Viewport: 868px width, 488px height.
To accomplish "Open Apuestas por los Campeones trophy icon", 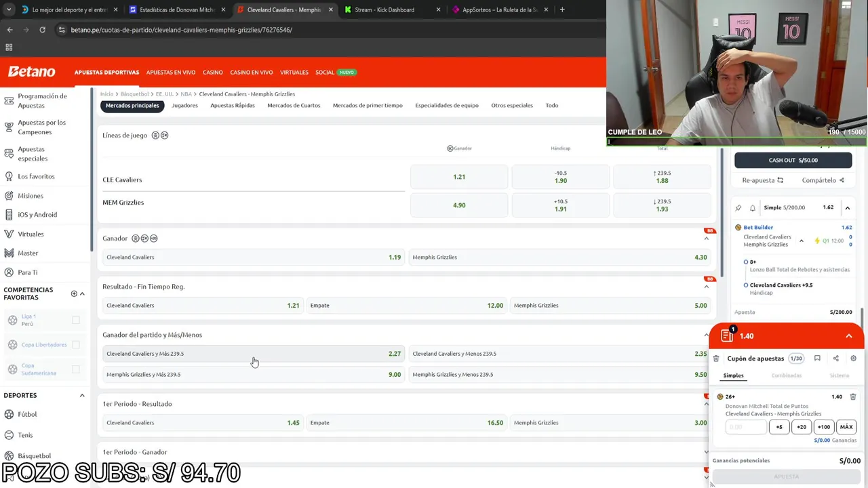I will click(x=9, y=127).
